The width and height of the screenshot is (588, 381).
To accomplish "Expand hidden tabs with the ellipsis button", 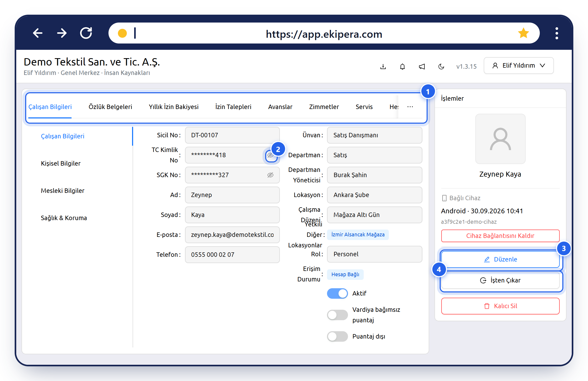I will pyautogui.click(x=410, y=107).
